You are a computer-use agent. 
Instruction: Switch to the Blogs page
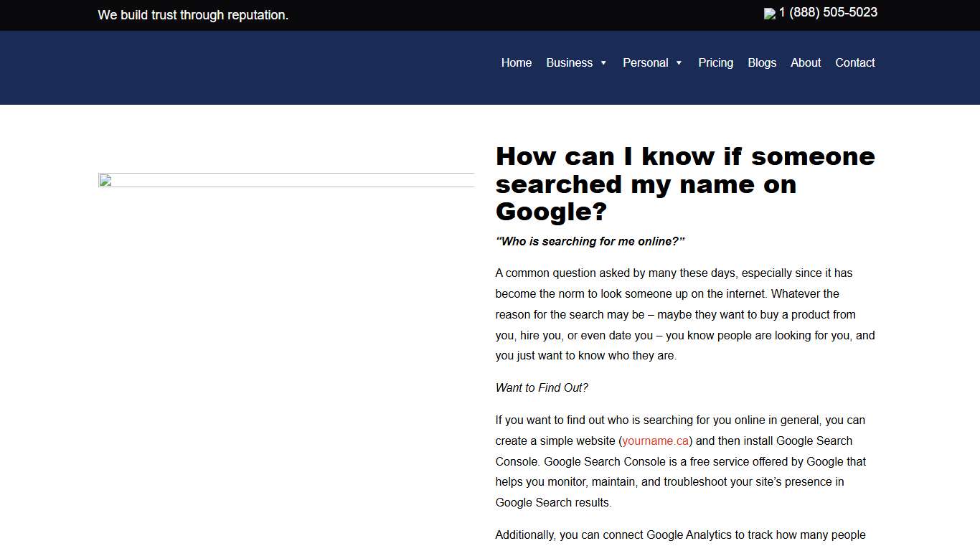(762, 63)
